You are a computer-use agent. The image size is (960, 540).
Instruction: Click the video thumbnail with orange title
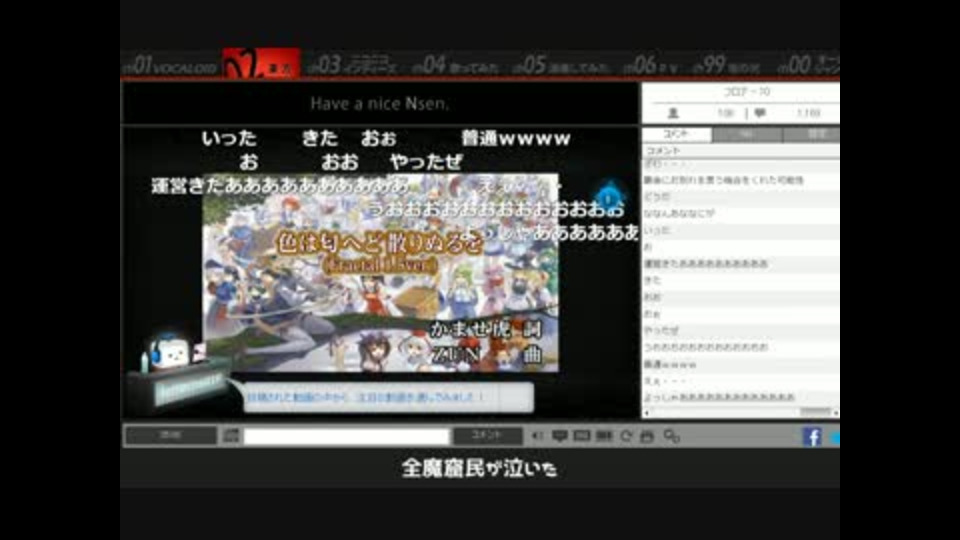[x=380, y=273]
